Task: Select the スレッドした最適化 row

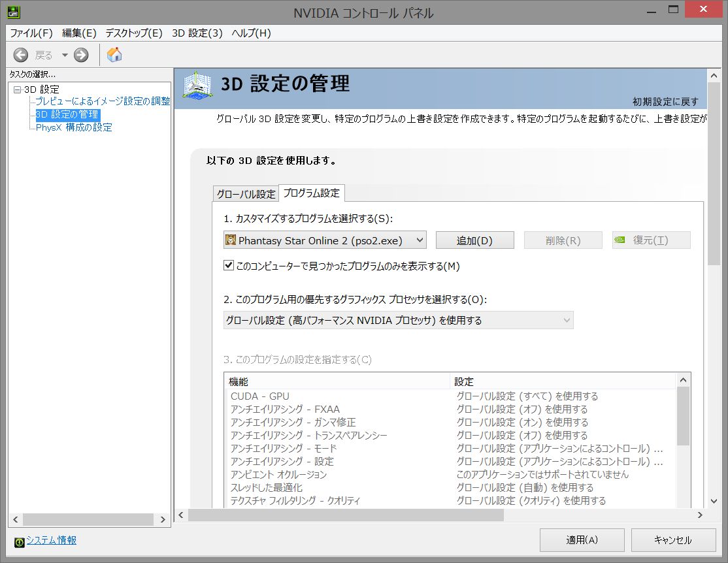Action: pos(450,487)
